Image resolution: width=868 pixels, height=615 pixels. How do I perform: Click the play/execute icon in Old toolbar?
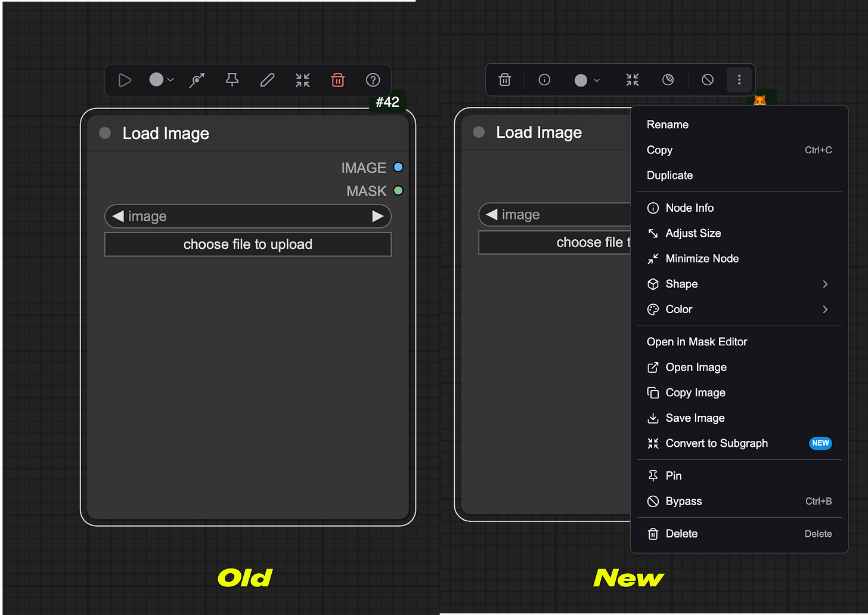click(125, 80)
